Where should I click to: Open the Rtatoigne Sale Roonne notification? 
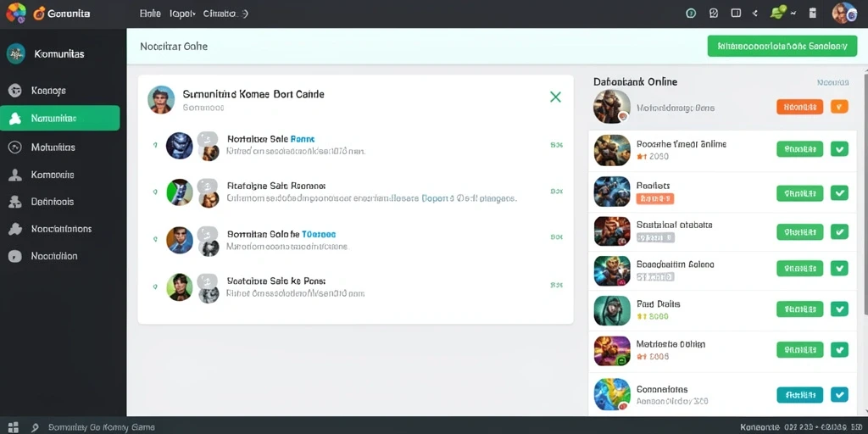[355, 192]
